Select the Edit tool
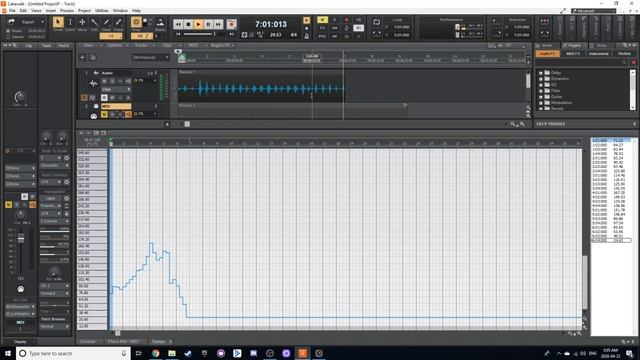Screen dimensions: 640x360 [94, 22]
